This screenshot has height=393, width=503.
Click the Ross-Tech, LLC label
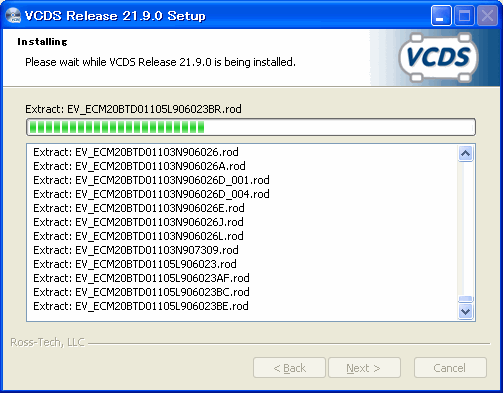(x=47, y=342)
